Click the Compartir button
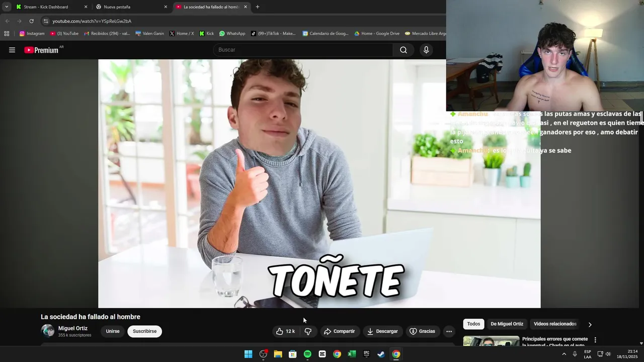The width and height of the screenshot is (644, 362). click(340, 331)
